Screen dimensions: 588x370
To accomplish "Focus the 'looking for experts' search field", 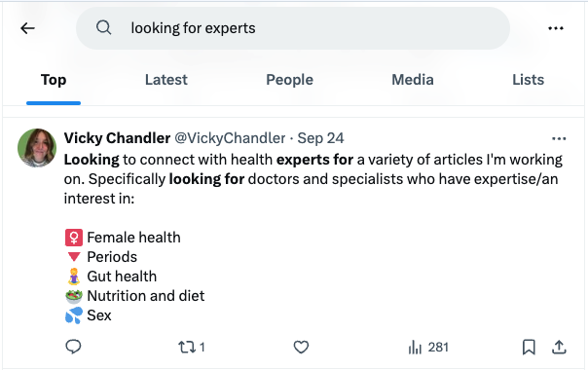I will click(x=292, y=28).
